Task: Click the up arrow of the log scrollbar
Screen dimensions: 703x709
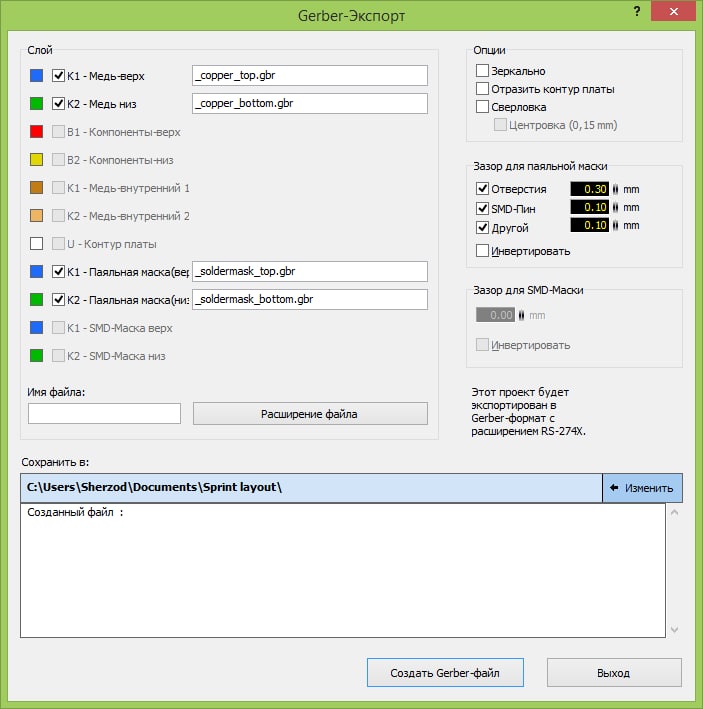Action: tap(674, 512)
